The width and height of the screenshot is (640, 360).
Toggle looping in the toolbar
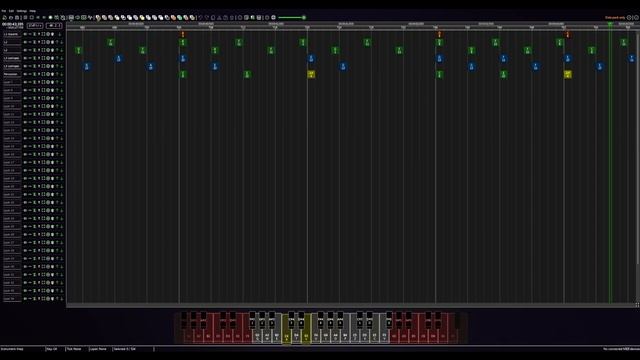(57, 18)
